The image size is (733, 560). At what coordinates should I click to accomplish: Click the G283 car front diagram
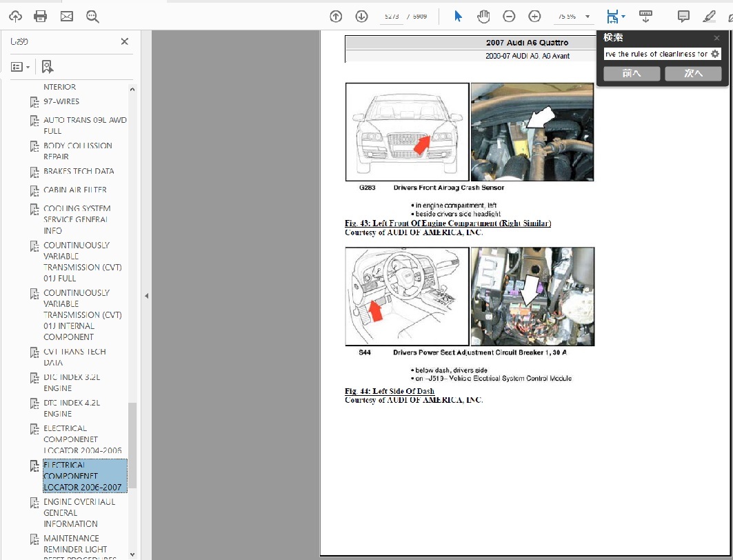[x=407, y=132]
